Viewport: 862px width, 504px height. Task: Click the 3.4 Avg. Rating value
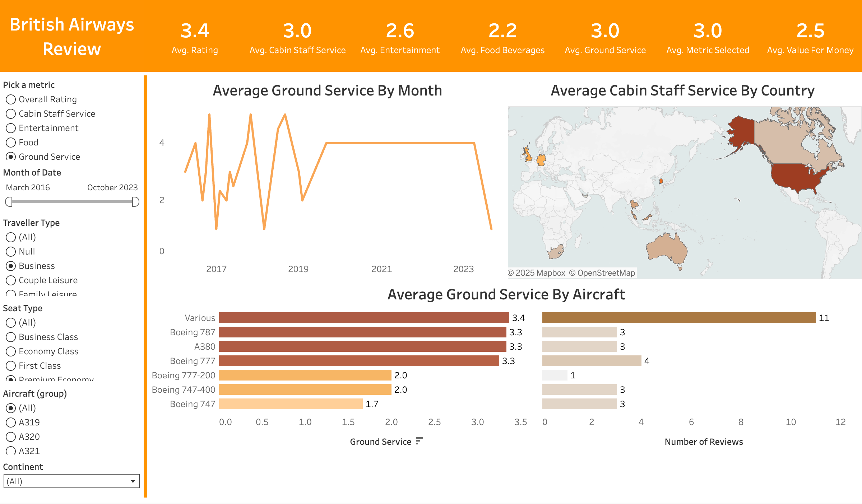(195, 31)
